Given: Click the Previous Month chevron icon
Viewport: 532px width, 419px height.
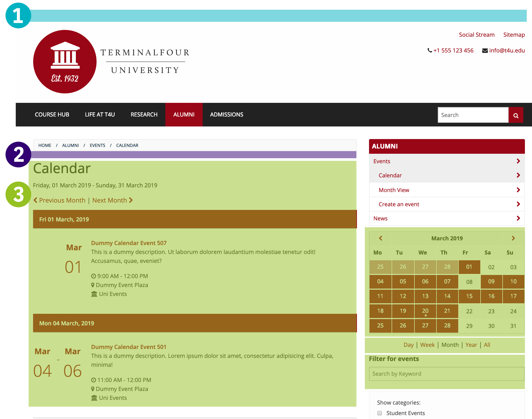Looking at the screenshot, I should click(35, 200).
